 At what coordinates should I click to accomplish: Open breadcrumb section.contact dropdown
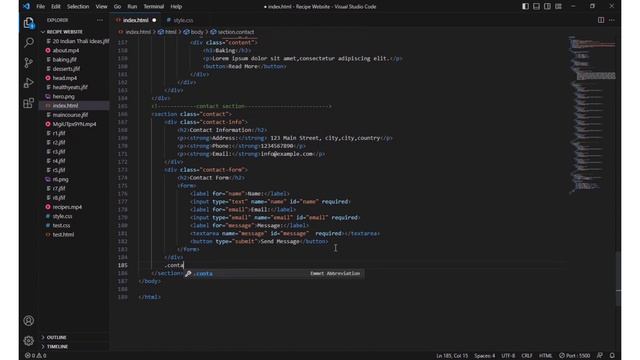pyautogui.click(x=232, y=32)
